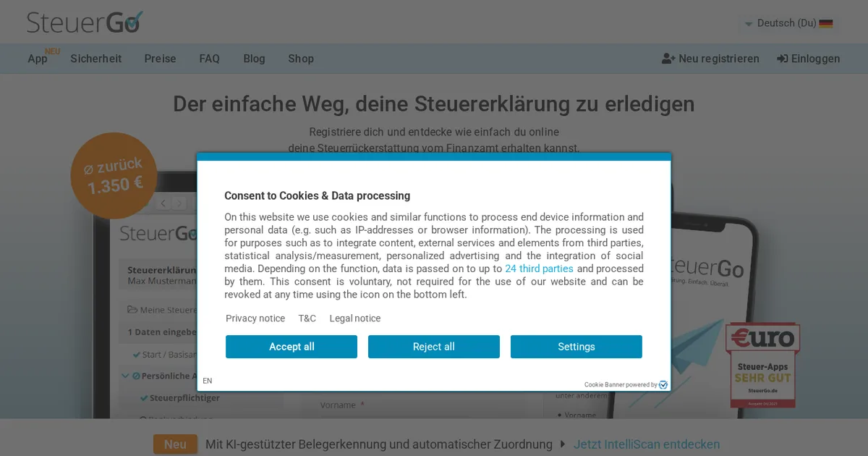This screenshot has height=456, width=868.
Task: Click the Cookie Banner powered by logo icon
Action: coord(663,385)
